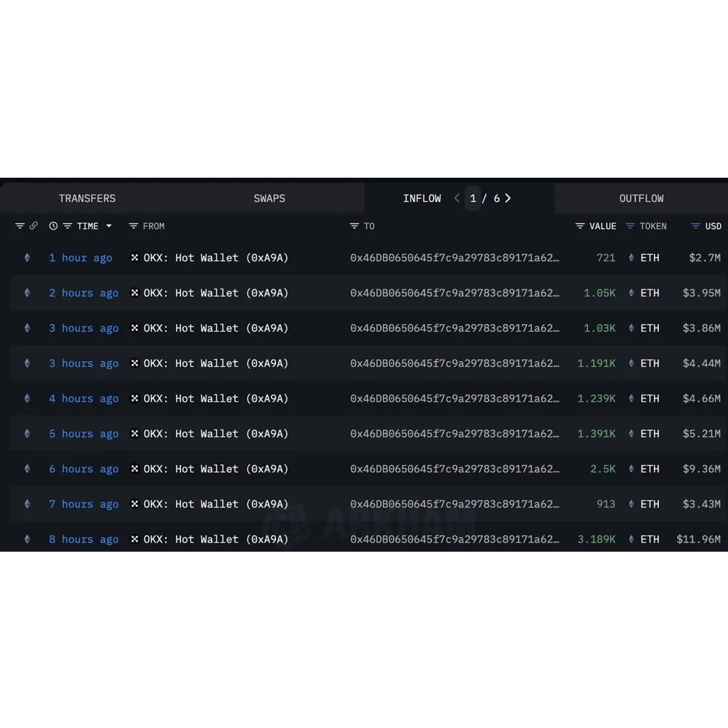
Task: Click the $11.96M USD amount
Action: coord(698,540)
